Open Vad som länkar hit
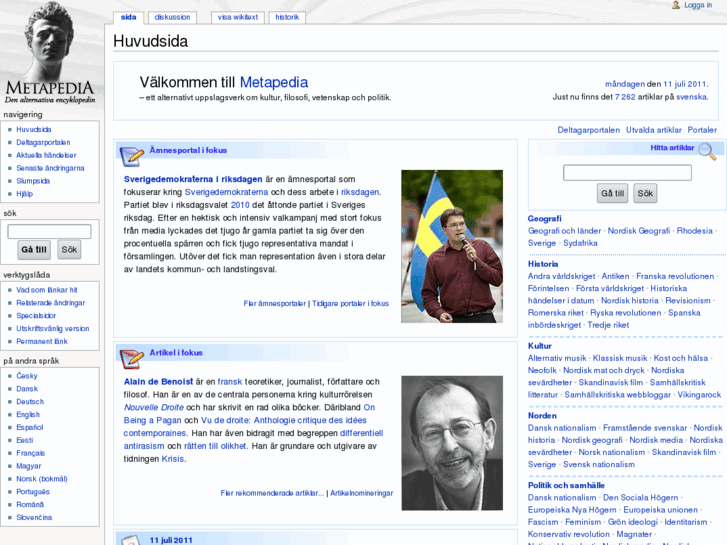This screenshot has width=727, height=545. coord(47,290)
